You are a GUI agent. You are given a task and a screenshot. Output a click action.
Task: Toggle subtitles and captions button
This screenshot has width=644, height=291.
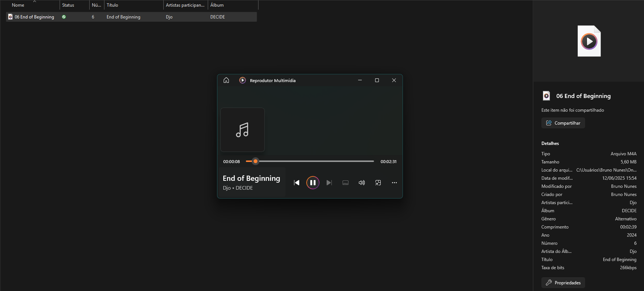(346, 183)
